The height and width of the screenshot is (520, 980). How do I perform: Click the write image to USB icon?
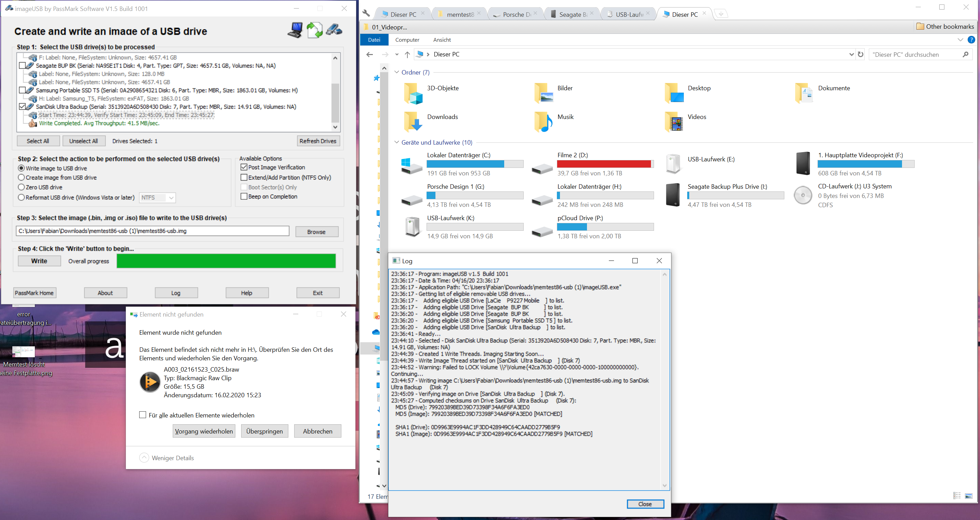295,30
